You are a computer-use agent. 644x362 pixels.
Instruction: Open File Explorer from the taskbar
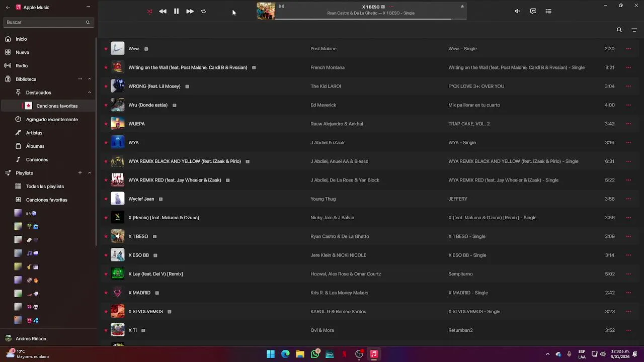(x=300, y=354)
